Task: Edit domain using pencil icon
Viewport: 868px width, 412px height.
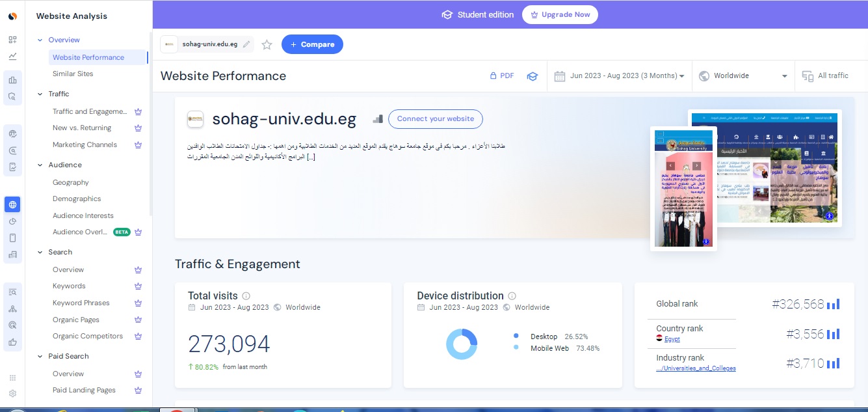Action: [246, 45]
